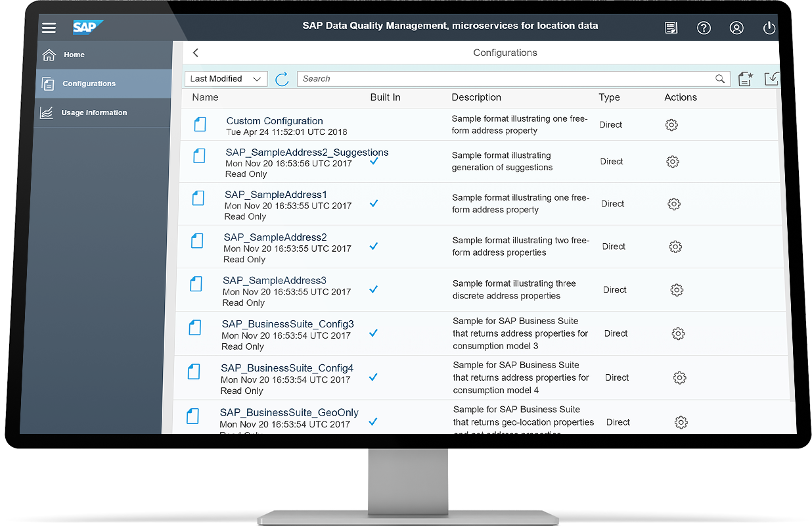Open the SAP_SampleAddress2 configuration
This screenshot has width=812, height=526.
point(275,237)
